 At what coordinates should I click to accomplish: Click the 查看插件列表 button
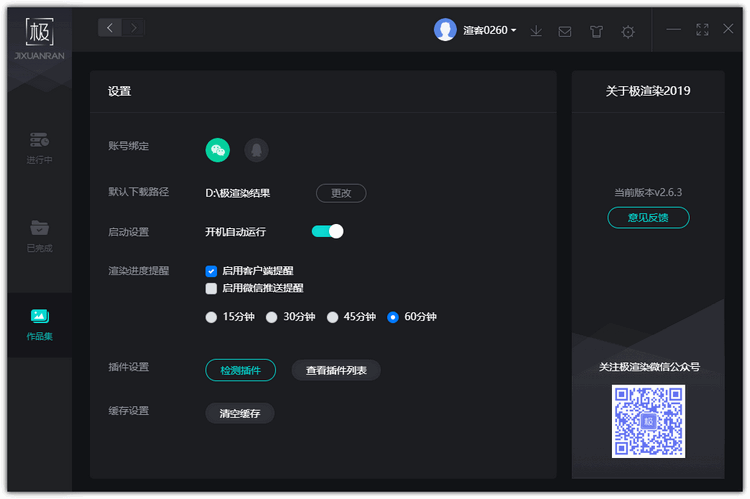(x=336, y=370)
